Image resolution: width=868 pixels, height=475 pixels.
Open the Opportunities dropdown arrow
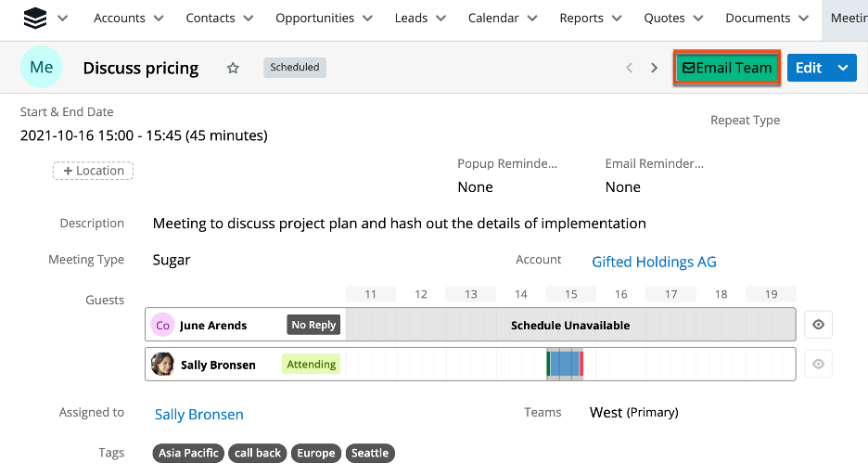pyautogui.click(x=367, y=19)
